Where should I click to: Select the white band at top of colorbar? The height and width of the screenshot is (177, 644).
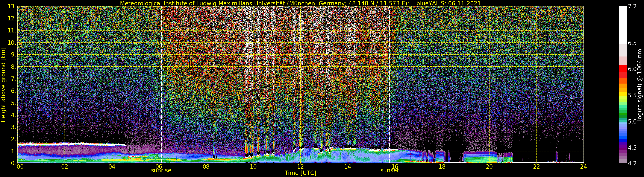(623, 25)
